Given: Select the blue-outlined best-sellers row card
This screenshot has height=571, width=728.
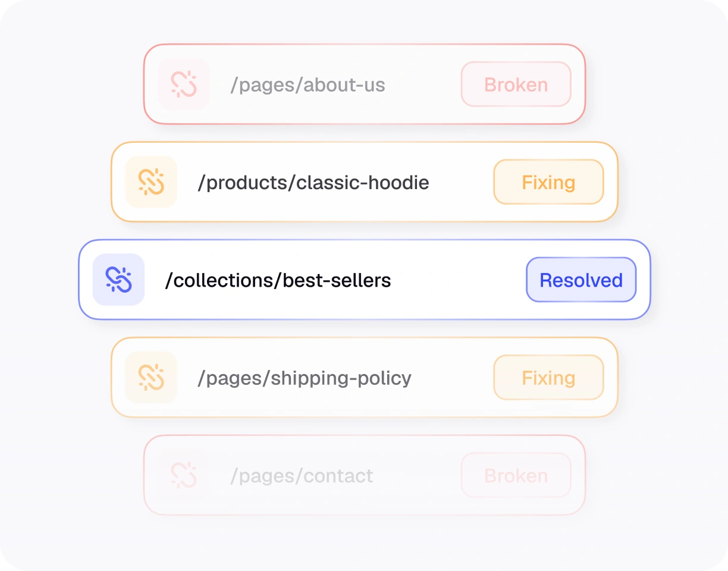Looking at the screenshot, I should [365, 280].
